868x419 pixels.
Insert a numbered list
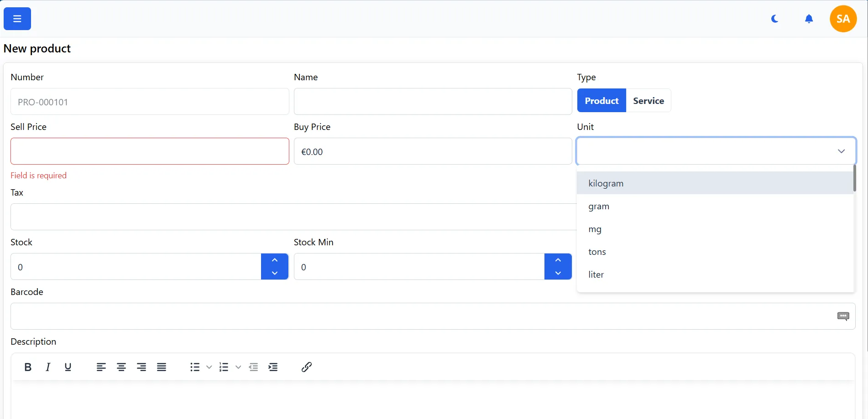224,367
